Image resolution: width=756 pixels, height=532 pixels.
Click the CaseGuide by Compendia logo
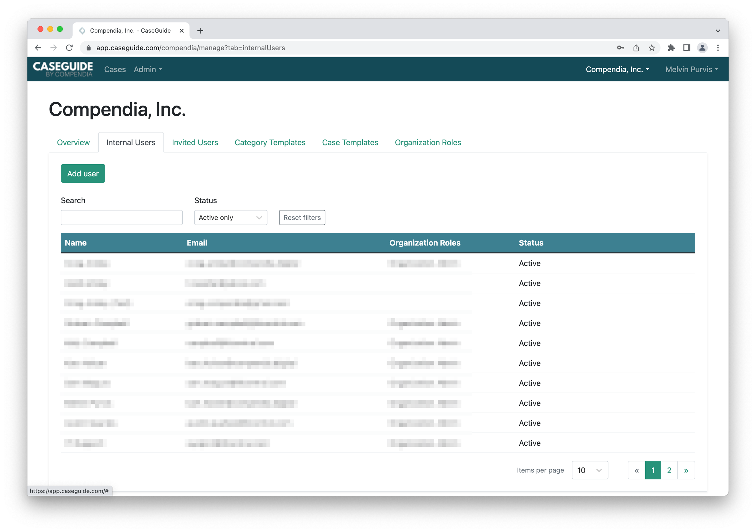click(x=63, y=69)
